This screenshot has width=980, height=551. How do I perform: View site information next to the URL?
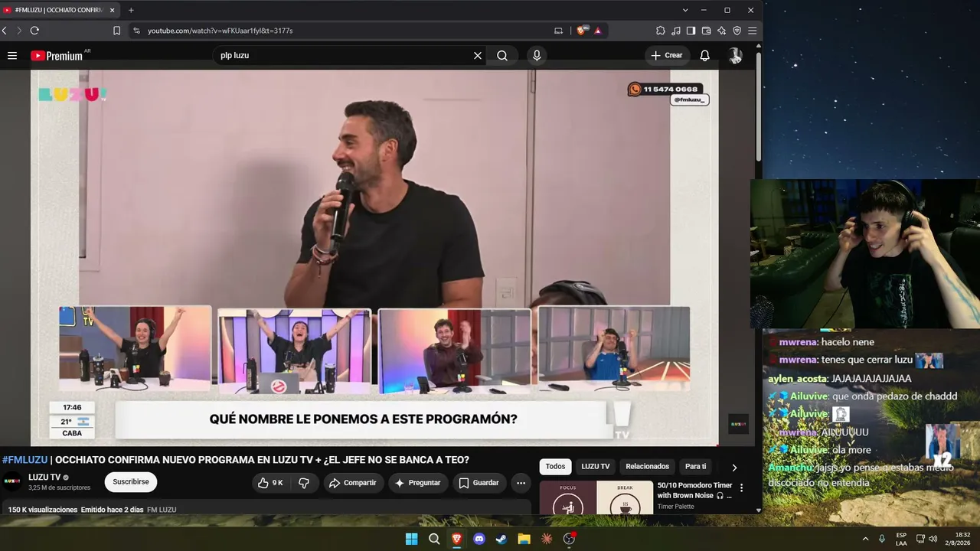click(136, 31)
